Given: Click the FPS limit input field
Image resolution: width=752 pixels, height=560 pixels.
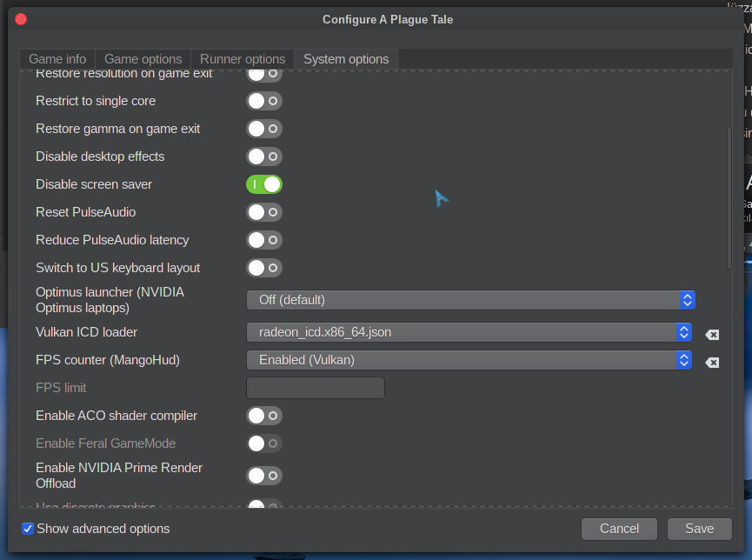Looking at the screenshot, I should tap(316, 388).
